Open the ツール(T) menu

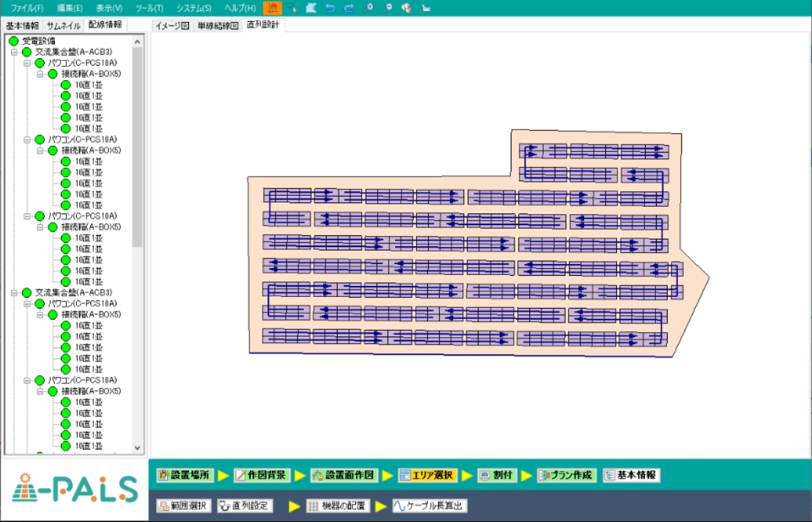point(150,8)
